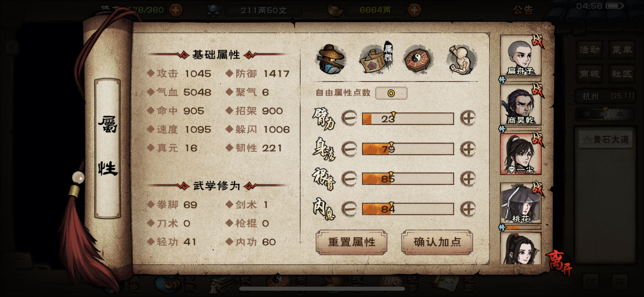Screen dimensions: 644x297
Task: Click the free attribute points field
Action: click(391, 93)
